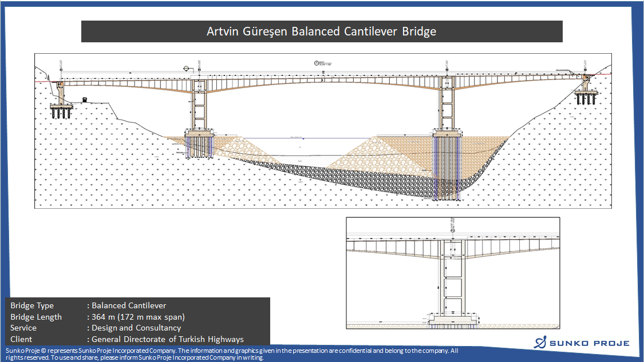The width and height of the screenshot is (644, 362).
Task: Click the right abutment pile foundation
Action: [586, 98]
